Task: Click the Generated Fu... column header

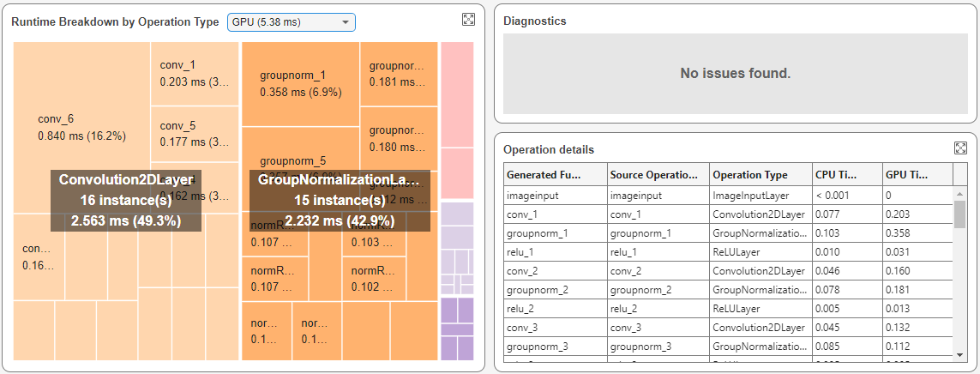Action: [x=555, y=175]
